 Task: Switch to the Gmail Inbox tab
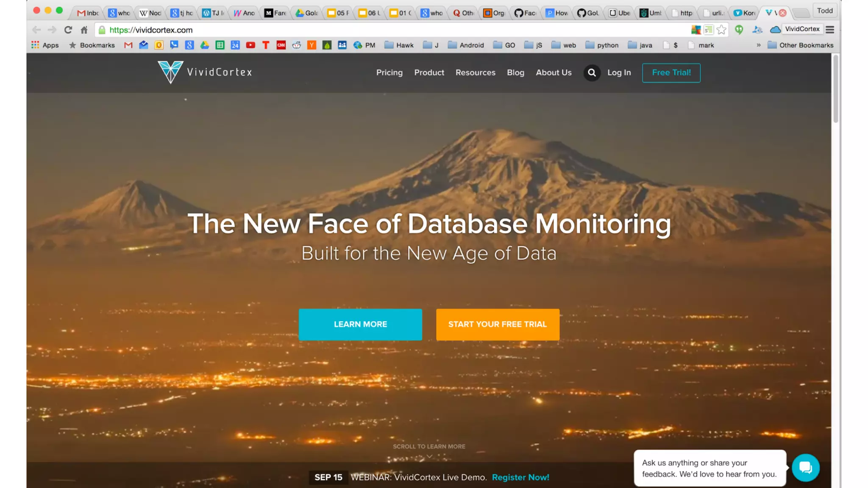pyautogui.click(x=88, y=13)
